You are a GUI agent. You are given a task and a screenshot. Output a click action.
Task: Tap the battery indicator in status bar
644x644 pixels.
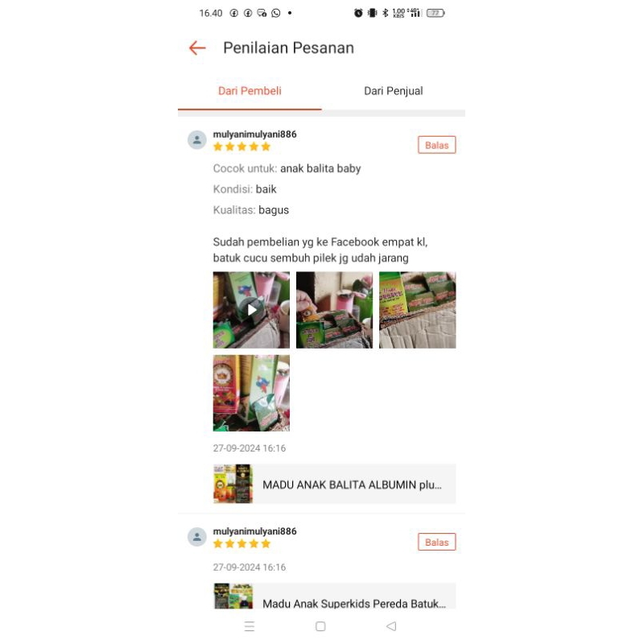(436, 13)
